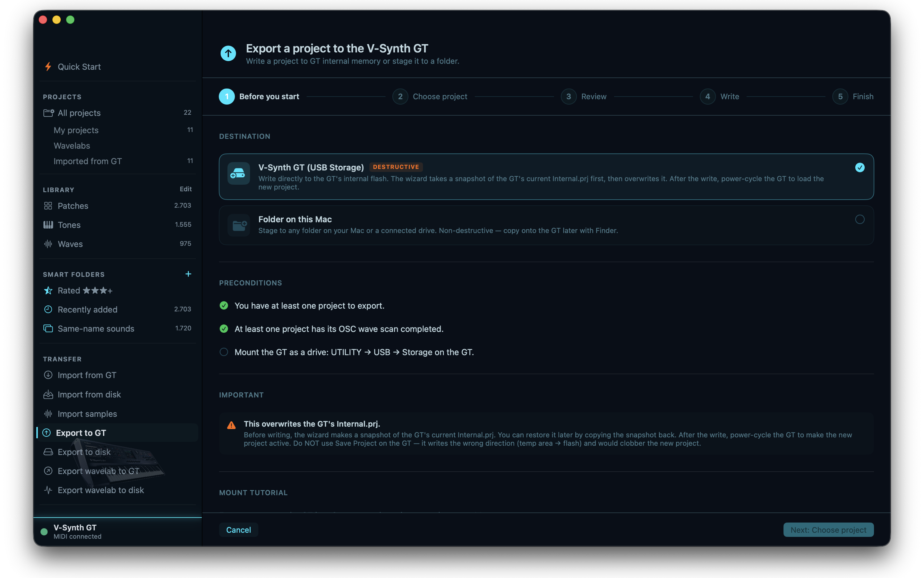Click the Quick Start lightning bolt icon
Image resolution: width=924 pixels, height=578 pixels.
[48, 66]
